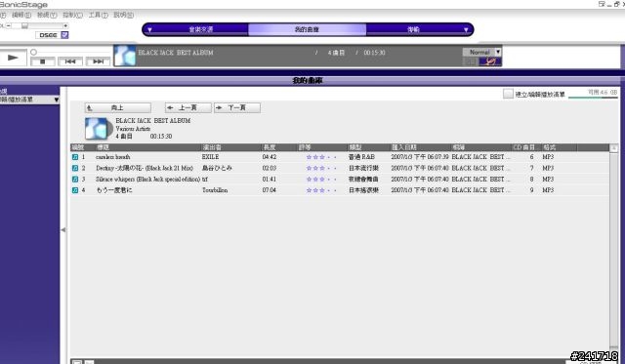Click music note icon for track 1

[x=75, y=157]
